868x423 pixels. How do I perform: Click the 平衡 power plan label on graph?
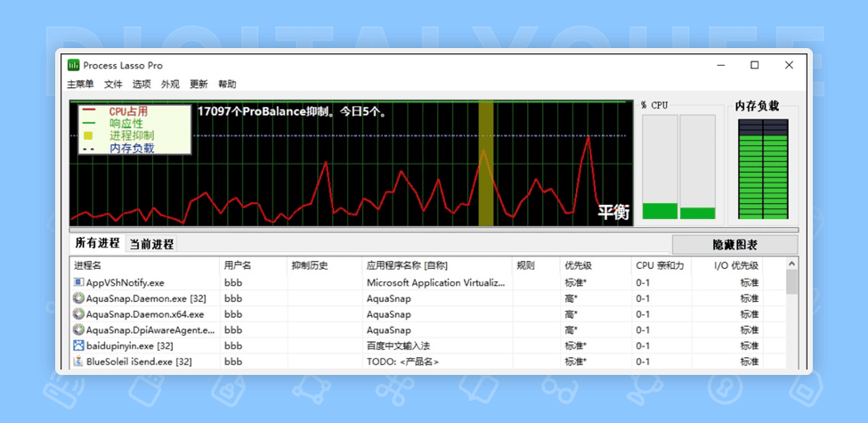[614, 212]
